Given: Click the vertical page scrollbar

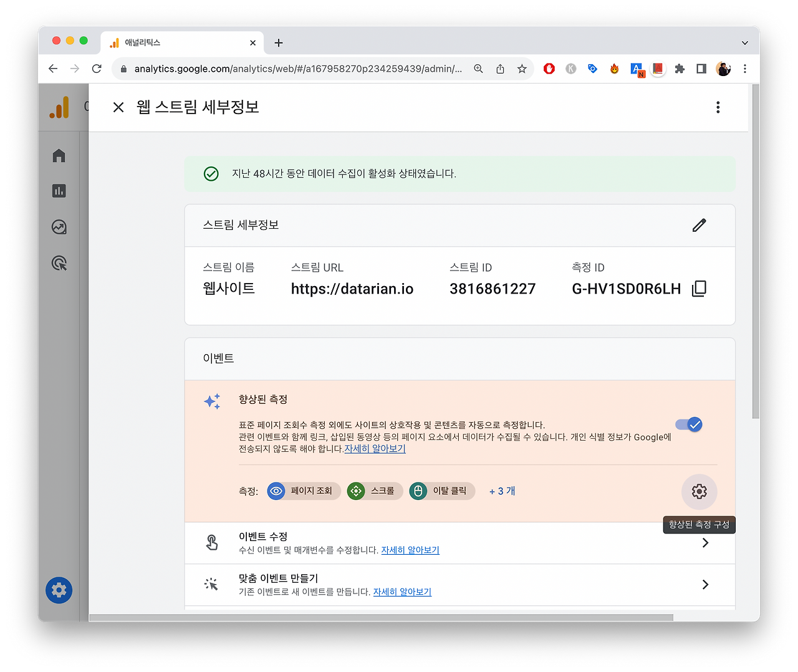Looking at the screenshot, I should pos(756,251).
